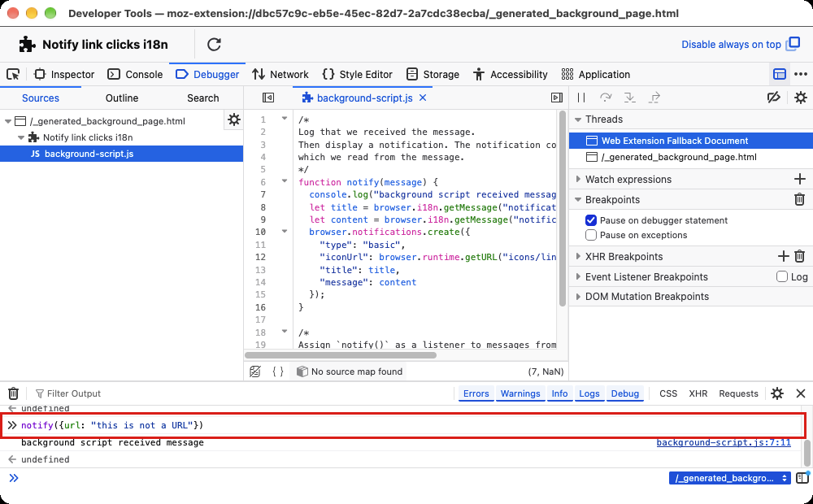
Task: Click the Step out icon
Action: coord(654,98)
